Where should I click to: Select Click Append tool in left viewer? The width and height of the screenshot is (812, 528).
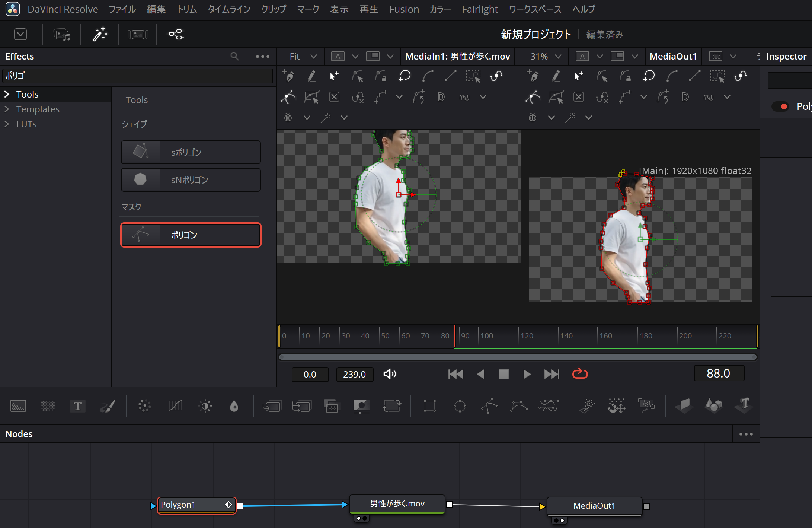pos(288,76)
